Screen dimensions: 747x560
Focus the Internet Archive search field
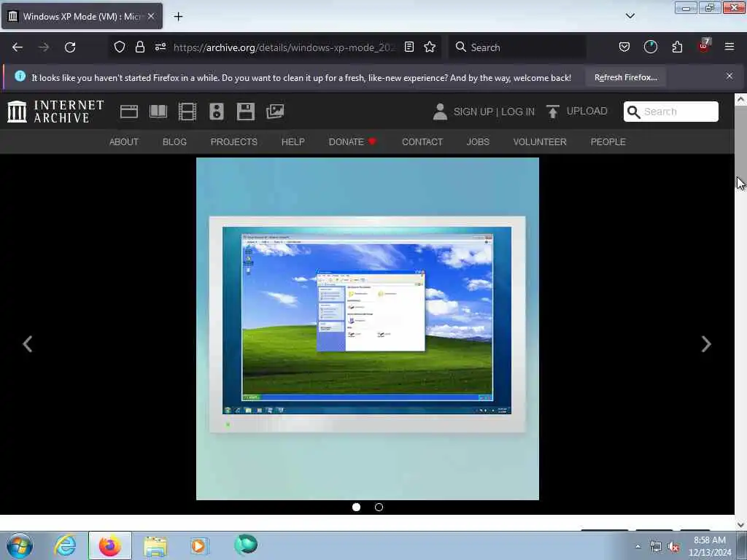671,112
